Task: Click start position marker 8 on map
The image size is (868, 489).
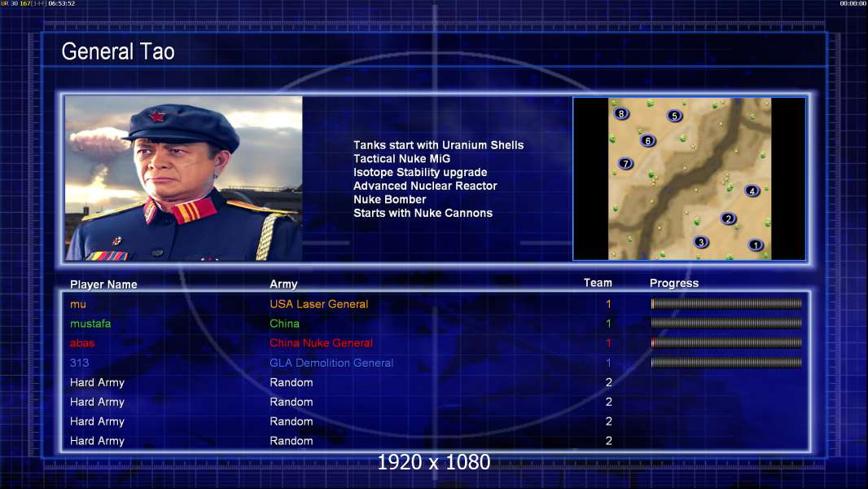Action: tap(621, 113)
